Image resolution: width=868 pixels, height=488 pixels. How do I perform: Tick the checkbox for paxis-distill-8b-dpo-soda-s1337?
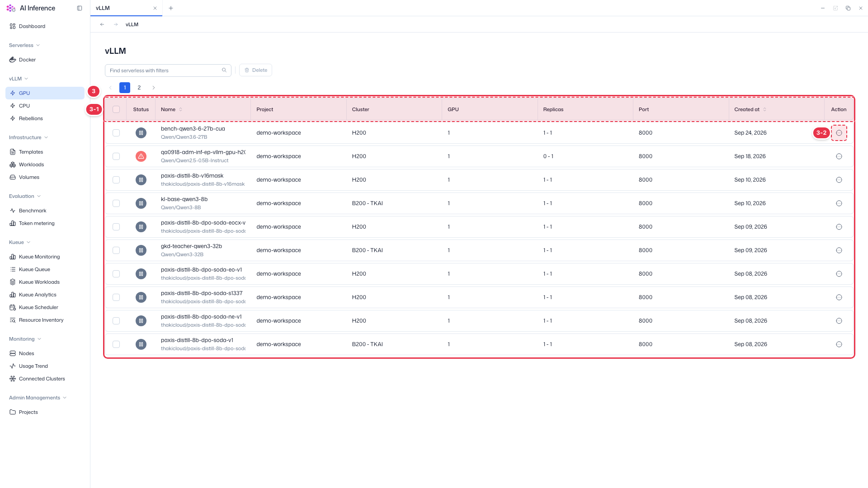(x=116, y=297)
